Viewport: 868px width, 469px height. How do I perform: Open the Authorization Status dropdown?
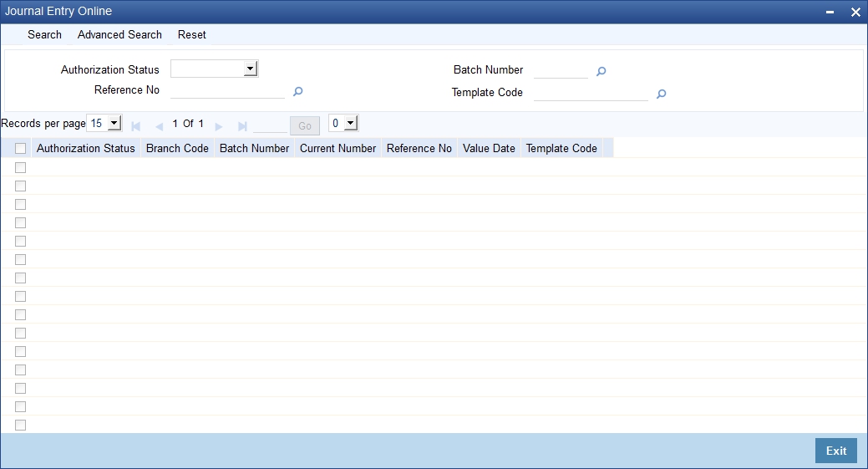[x=214, y=69]
